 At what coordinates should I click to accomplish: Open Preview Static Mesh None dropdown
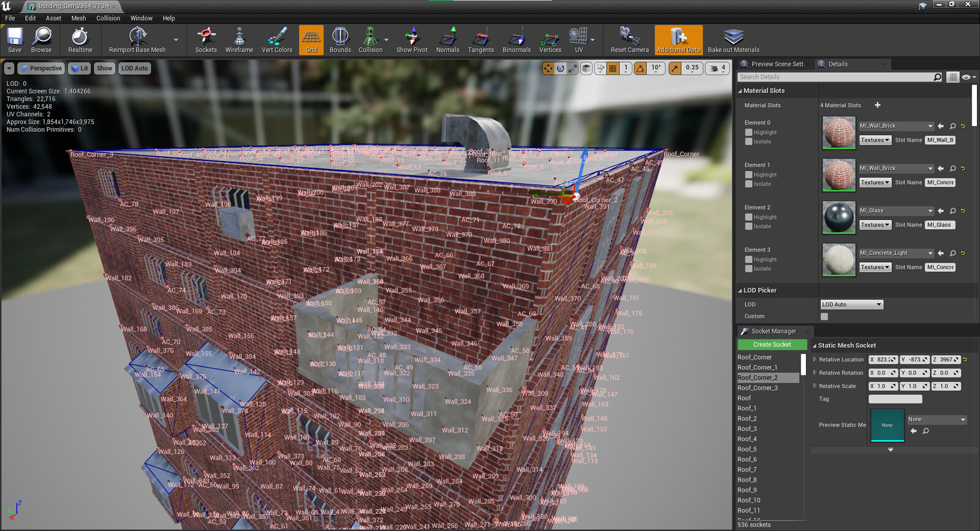click(937, 420)
